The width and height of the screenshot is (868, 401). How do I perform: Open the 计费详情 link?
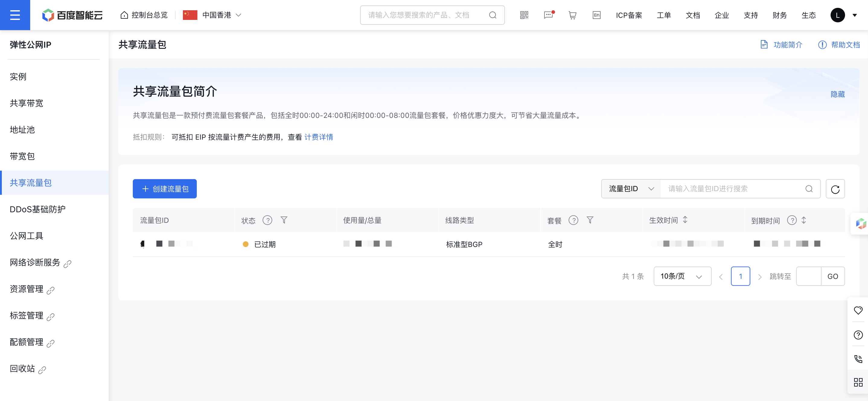point(318,137)
